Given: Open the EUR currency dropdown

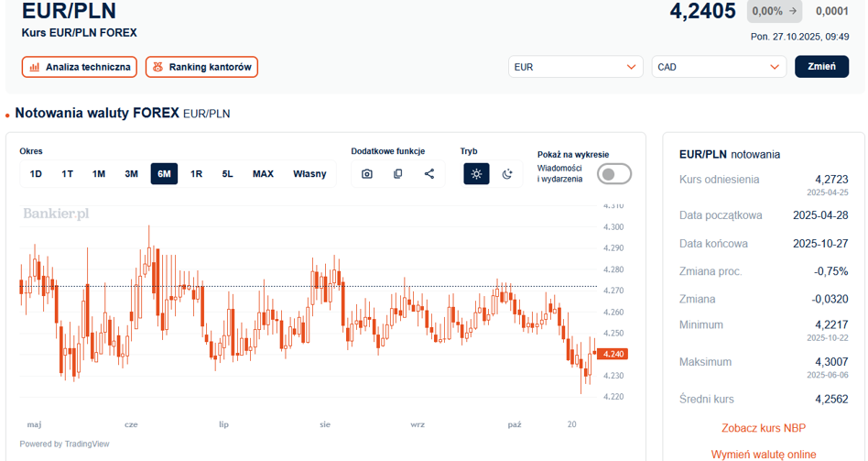Looking at the screenshot, I should point(575,67).
